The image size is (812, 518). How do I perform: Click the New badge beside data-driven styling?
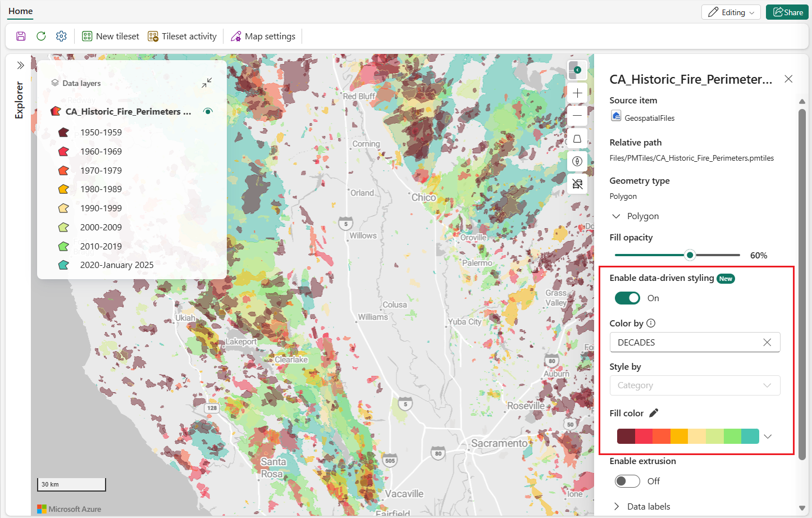pyautogui.click(x=726, y=279)
